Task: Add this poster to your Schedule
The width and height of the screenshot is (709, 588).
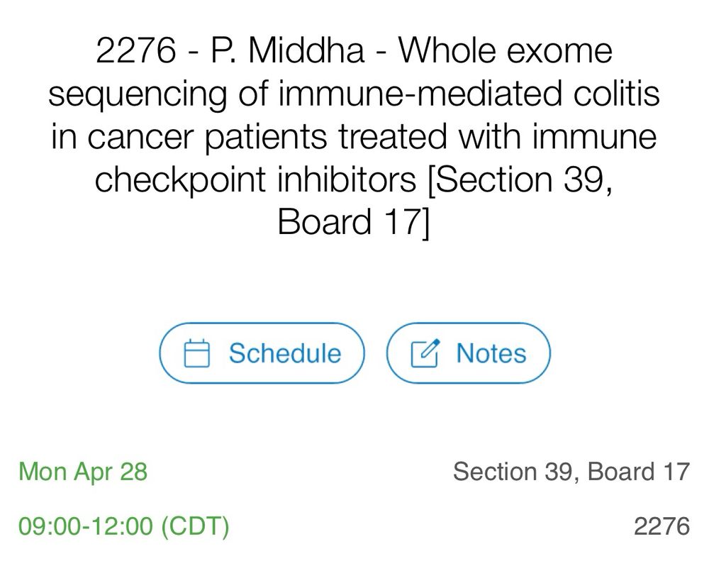Action: [x=262, y=353]
